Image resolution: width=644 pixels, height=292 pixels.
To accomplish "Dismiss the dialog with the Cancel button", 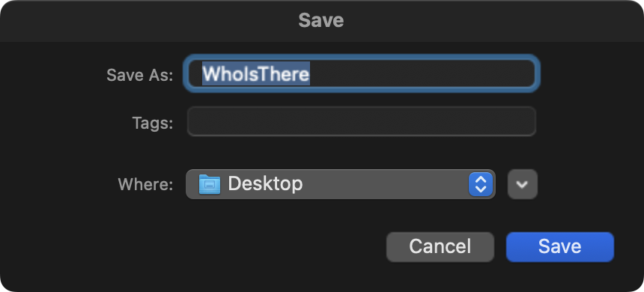I will coord(440,247).
